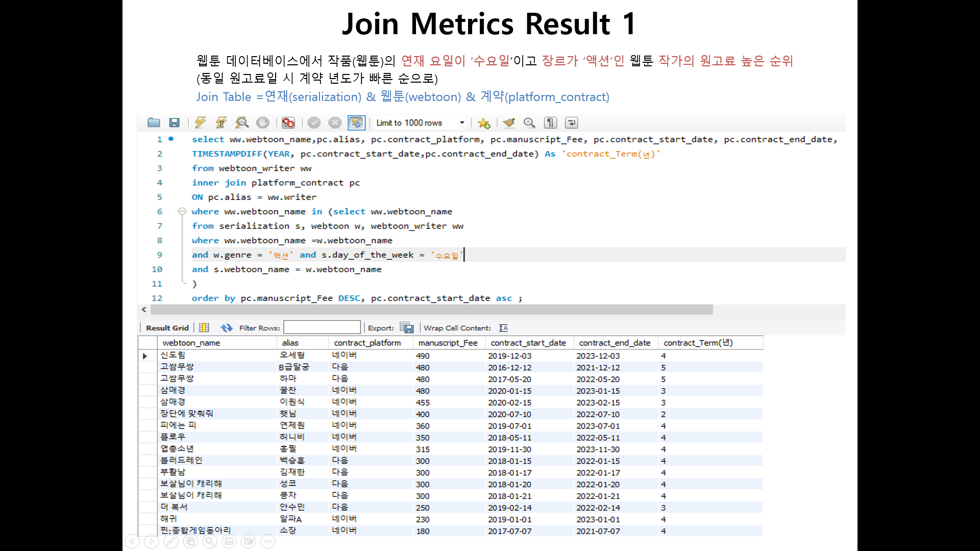980x551 pixels.
Task: Sort by the webtoon_name column header
Action: (x=217, y=343)
